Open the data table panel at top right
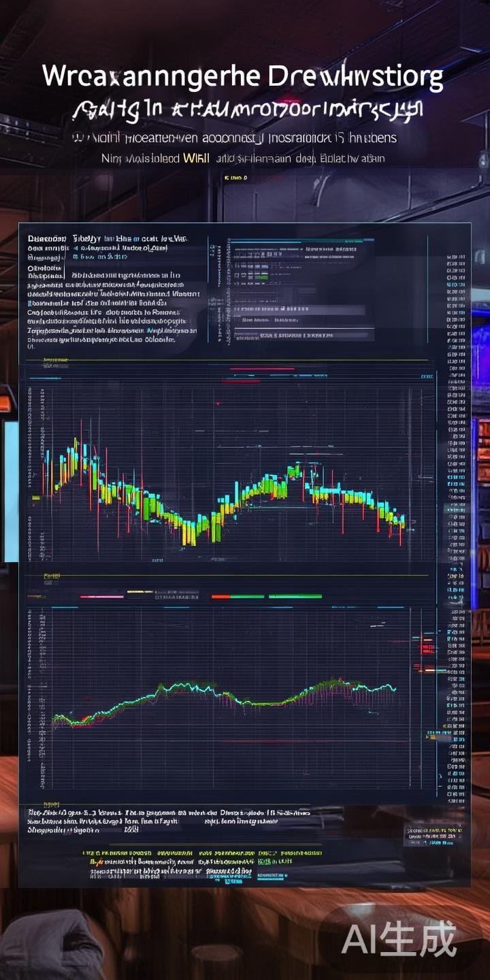This screenshot has height=980, width=490. [303, 289]
